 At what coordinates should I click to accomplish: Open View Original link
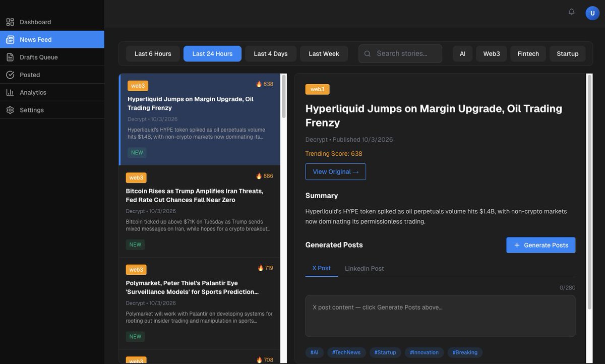(336, 172)
